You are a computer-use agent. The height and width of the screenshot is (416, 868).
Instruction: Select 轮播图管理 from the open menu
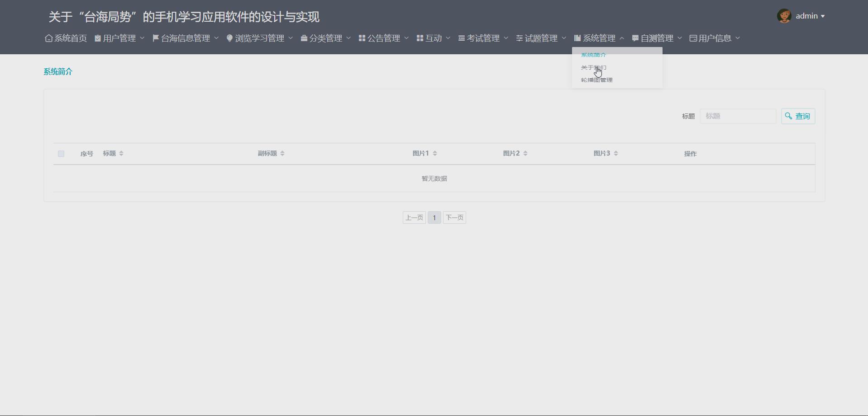[x=597, y=80]
